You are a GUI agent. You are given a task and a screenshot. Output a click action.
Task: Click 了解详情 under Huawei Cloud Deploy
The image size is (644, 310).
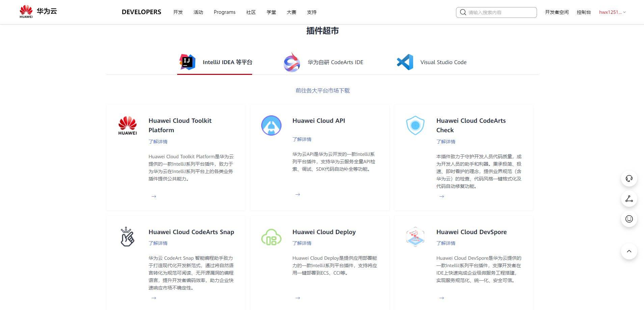[x=302, y=243]
